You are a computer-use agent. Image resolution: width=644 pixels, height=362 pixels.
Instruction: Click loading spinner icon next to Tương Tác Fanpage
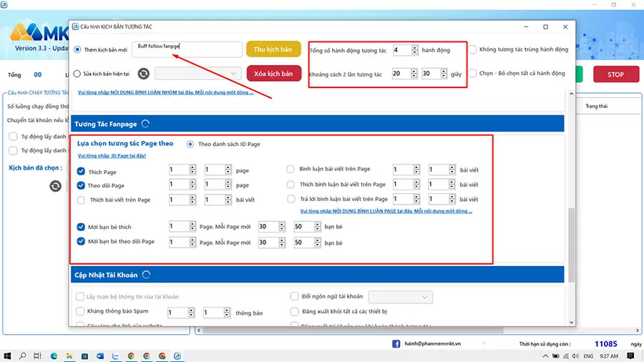click(146, 124)
